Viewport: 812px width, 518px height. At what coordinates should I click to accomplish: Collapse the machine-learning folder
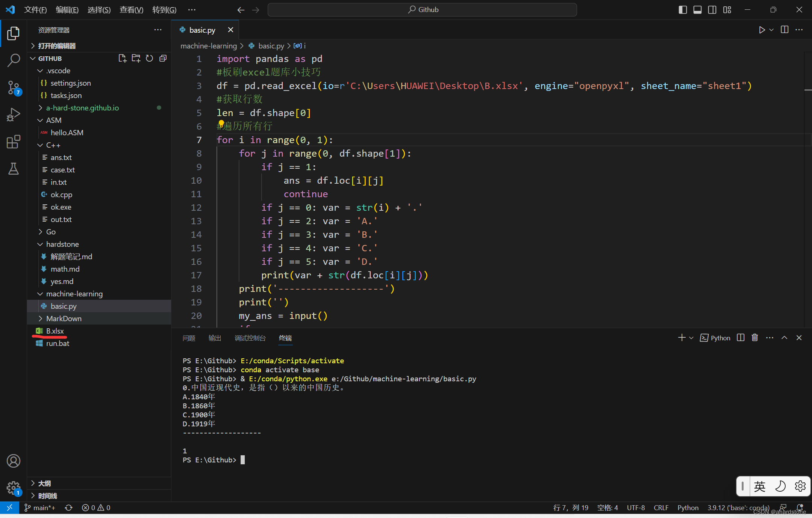click(x=74, y=294)
